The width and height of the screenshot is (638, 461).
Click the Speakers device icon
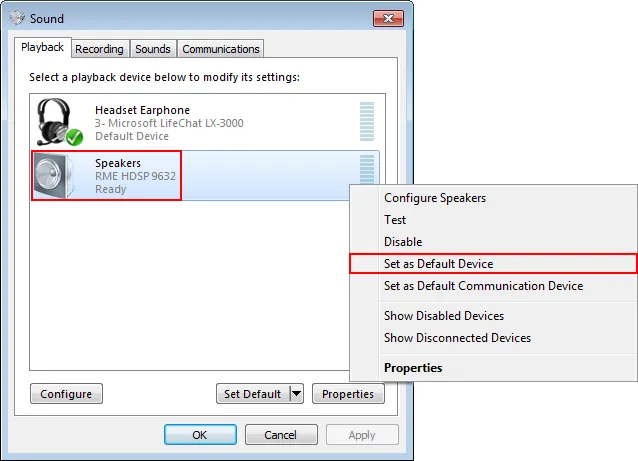coord(57,175)
